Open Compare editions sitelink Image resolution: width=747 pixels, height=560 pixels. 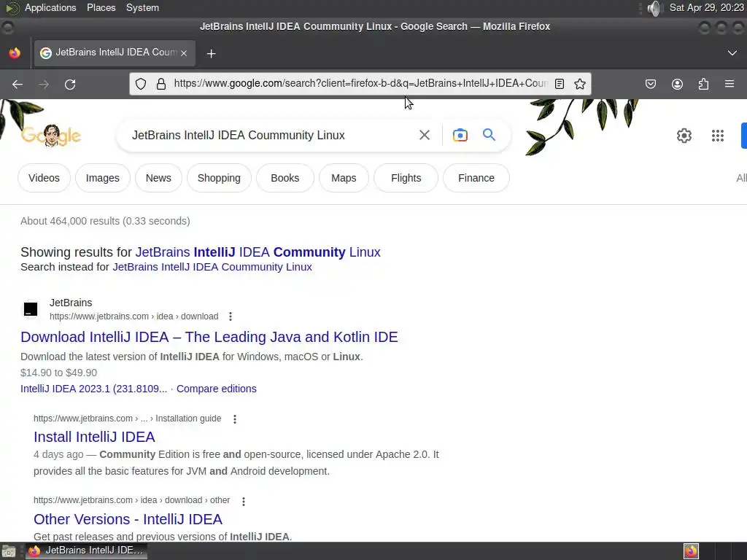[216, 389]
